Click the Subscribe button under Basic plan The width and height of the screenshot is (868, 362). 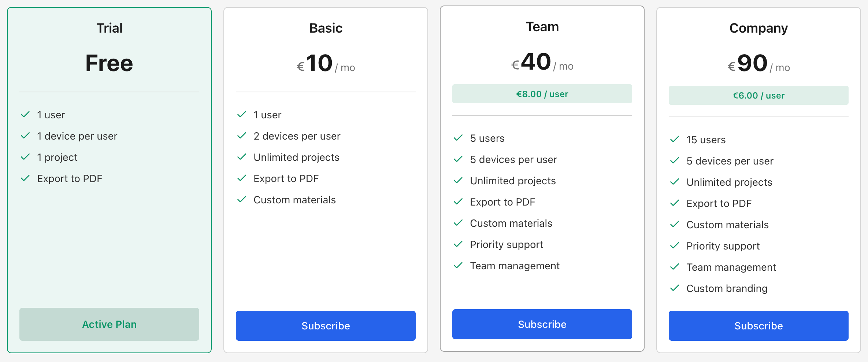[326, 326]
